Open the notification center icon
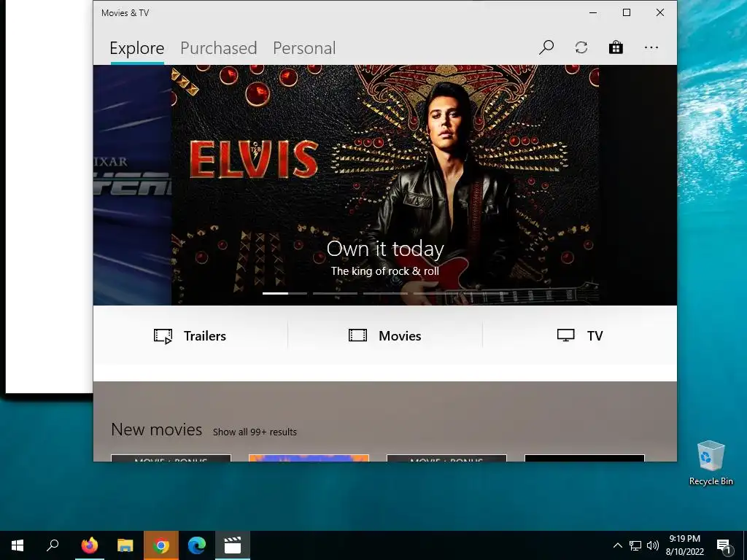 coord(724,545)
